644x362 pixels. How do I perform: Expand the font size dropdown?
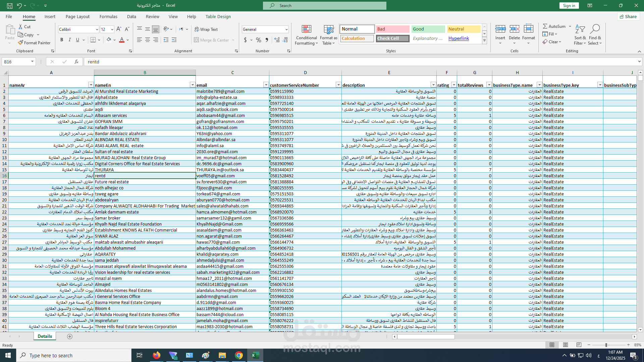point(112,29)
